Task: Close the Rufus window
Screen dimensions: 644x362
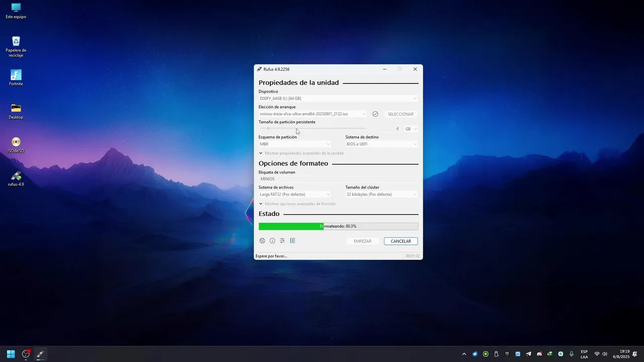Action: click(x=415, y=69)
